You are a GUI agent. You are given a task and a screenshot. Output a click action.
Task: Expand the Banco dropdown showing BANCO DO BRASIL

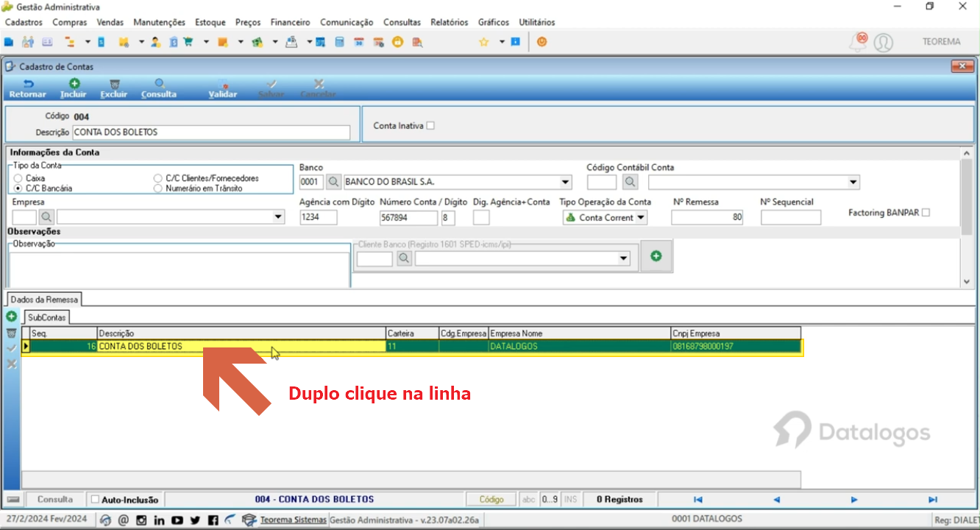565,182
